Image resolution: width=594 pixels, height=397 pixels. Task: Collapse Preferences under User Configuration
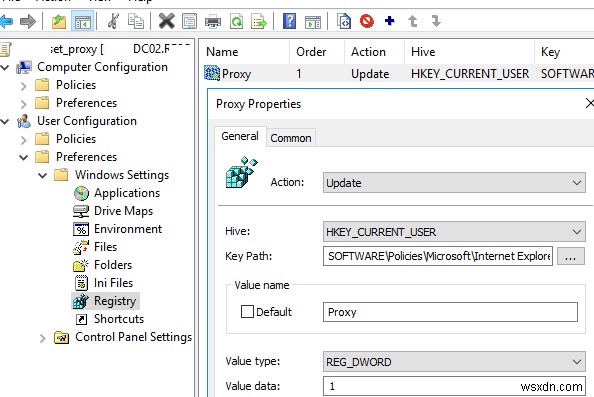coord(23,157)
